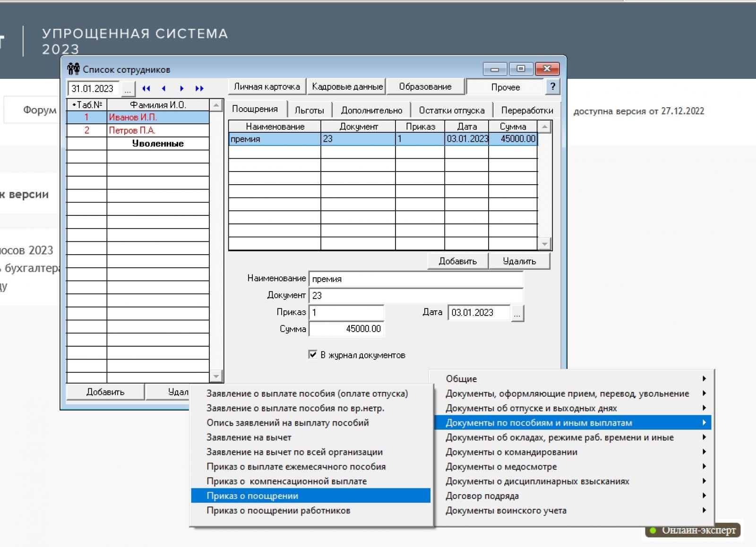Open date picker beside 31.01.2023 field
The height and width of the screenshot is (547, 756).
(128, 89)
